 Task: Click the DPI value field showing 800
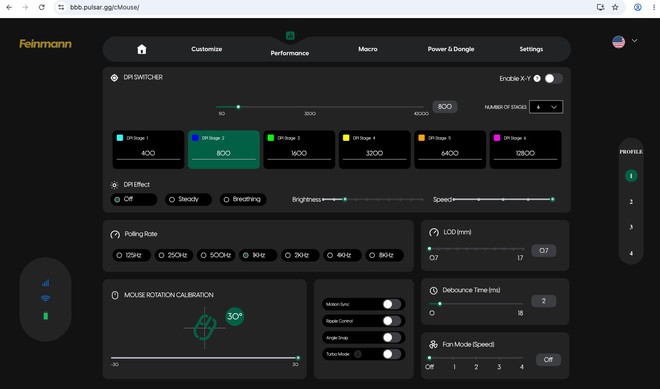[x=445, y=107]
